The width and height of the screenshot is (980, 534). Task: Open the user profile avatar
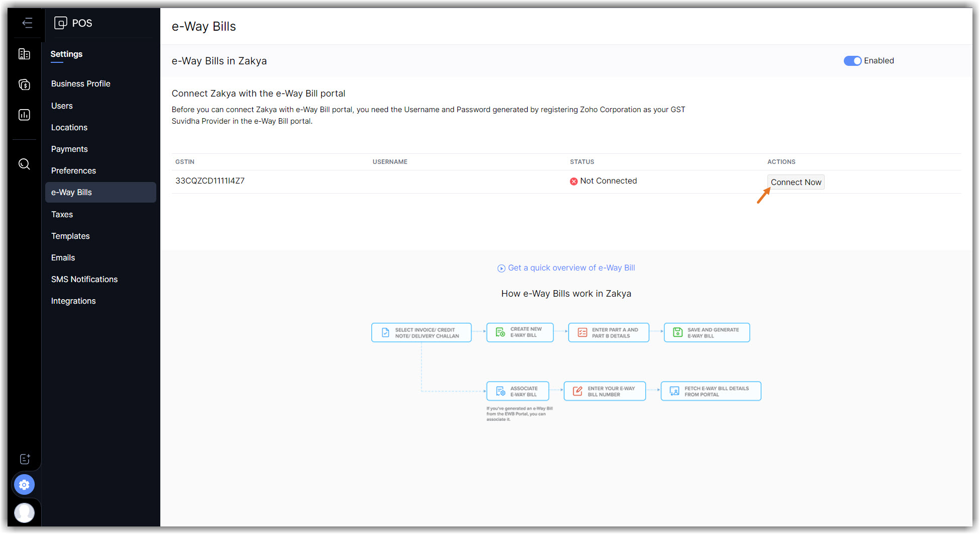[x=24, y=512]
